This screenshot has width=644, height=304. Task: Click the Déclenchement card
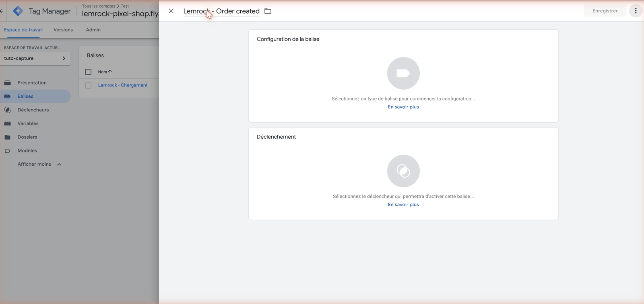[403, 174]
